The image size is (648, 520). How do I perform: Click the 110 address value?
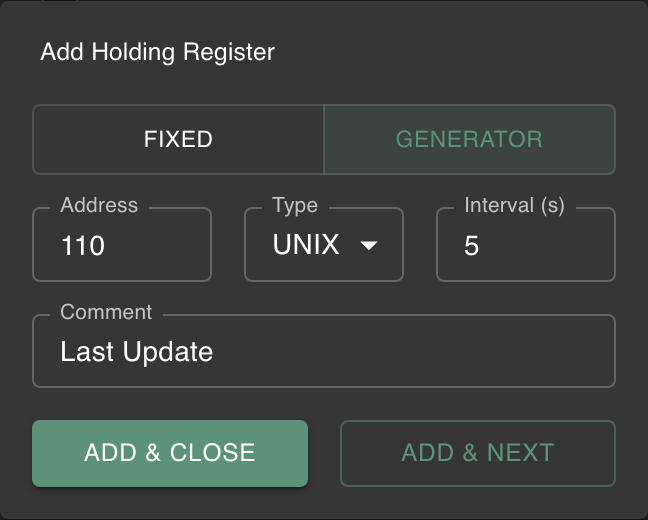pos(83,246)
